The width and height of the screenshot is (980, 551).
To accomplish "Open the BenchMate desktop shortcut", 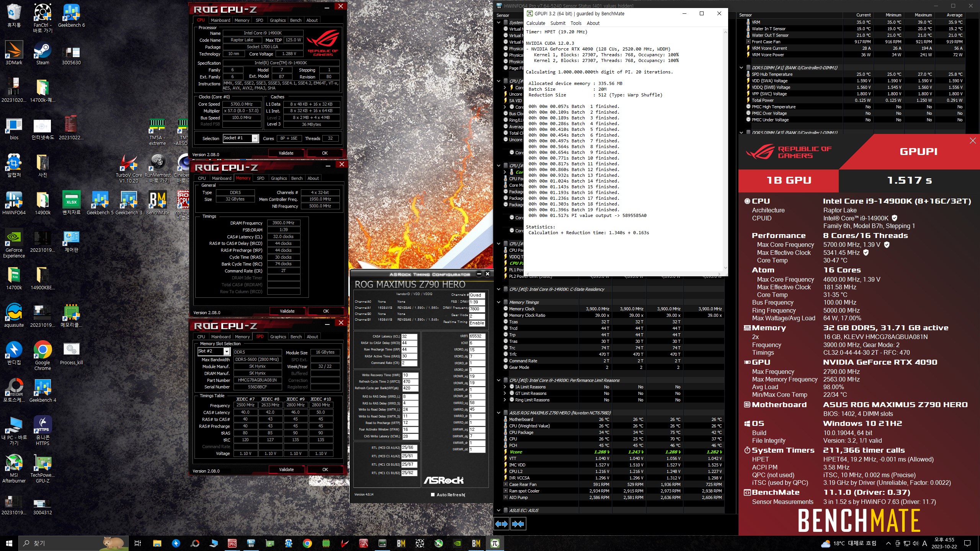I will 157,203.
